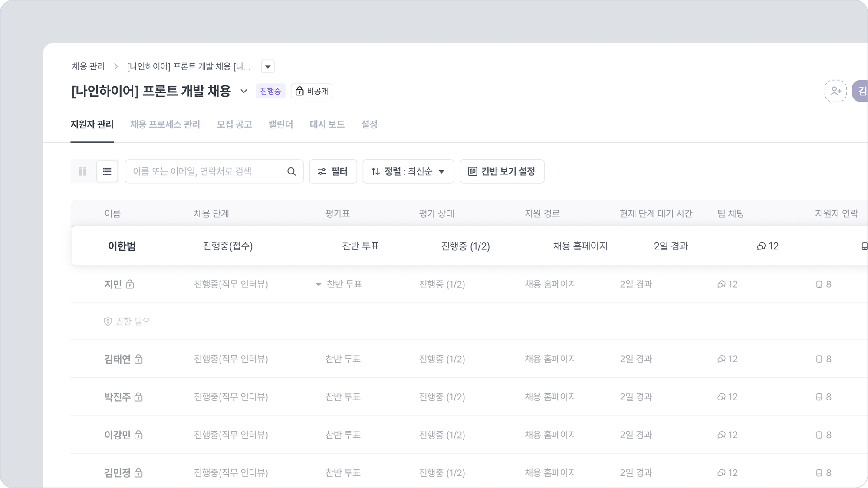Open the purple 김 user avatar
Viewport: 868px width, 488px height.
tap(860, 91)
